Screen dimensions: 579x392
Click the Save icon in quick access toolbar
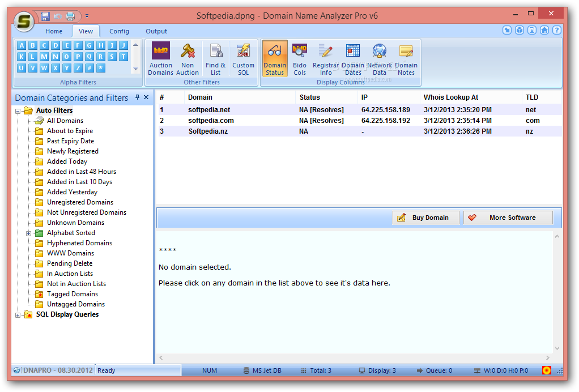pos(45,16)
